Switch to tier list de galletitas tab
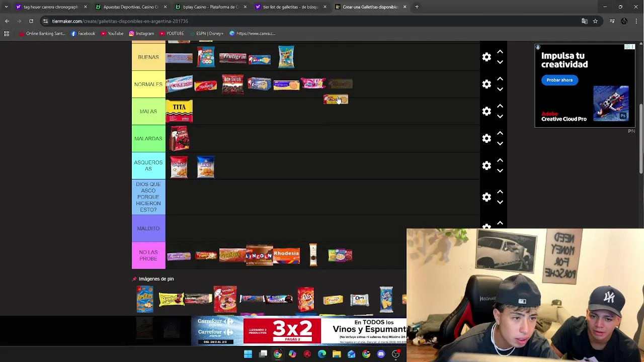Image resolution: width=644 pixels, height=362 pixels. click(x=290, y=7)
